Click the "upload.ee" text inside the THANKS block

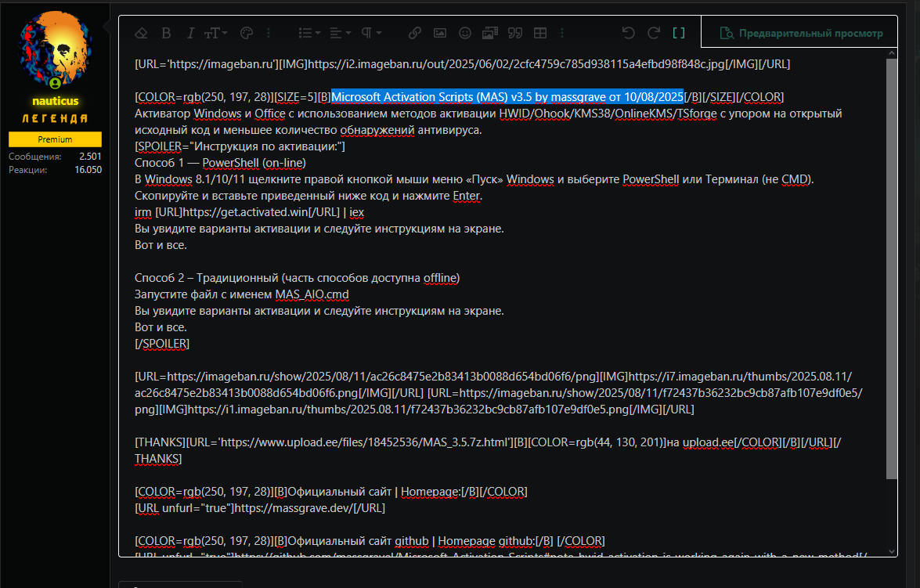(708, 442)
